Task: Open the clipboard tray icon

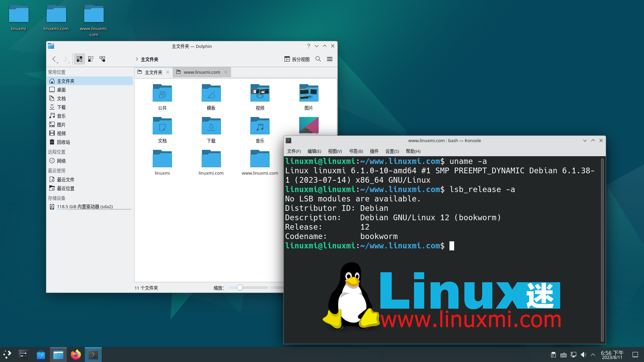Action: [x=553, y=355]
